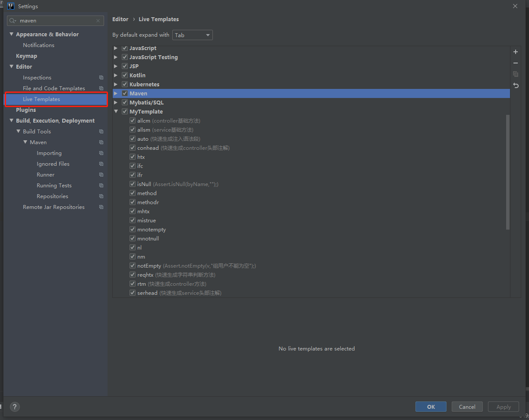529x420 pixels.
Task: Collapse the Appearance & Behavior section
Action: coord(12,34)
